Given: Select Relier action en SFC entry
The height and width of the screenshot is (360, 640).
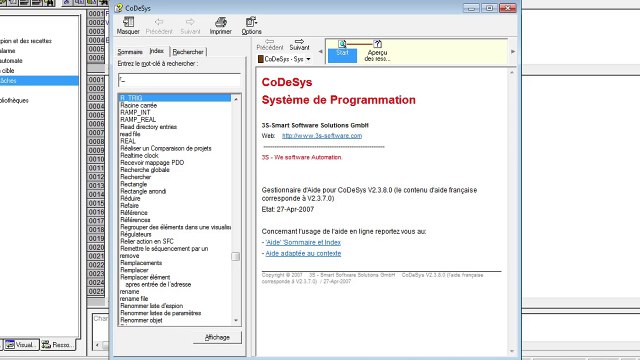Looking at the screenshot, I should [x=147, y=241].
